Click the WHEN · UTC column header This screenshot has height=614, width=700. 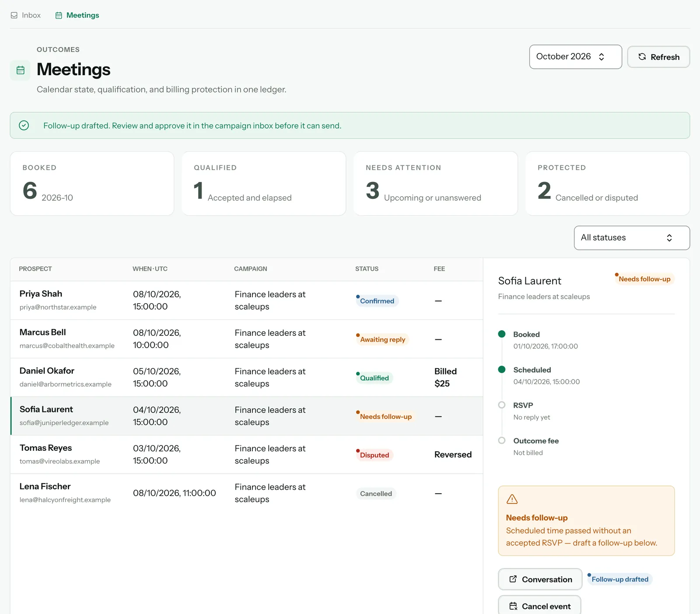[x=150, y=269]
